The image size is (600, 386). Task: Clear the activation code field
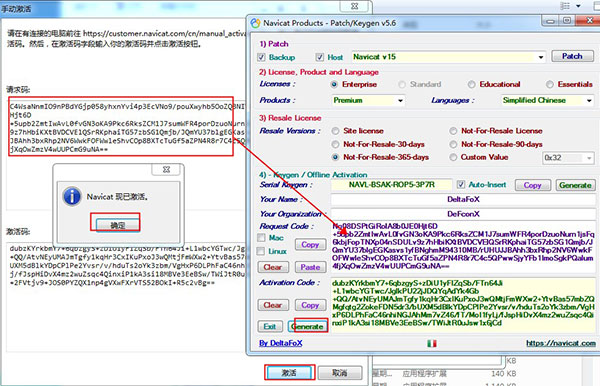click(273, 305)
